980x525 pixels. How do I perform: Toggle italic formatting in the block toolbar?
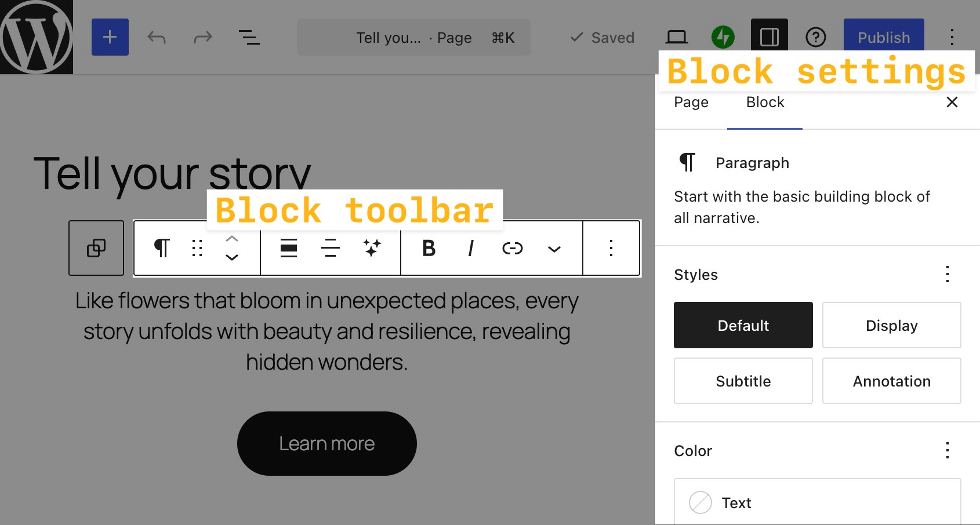coord(470,248)
